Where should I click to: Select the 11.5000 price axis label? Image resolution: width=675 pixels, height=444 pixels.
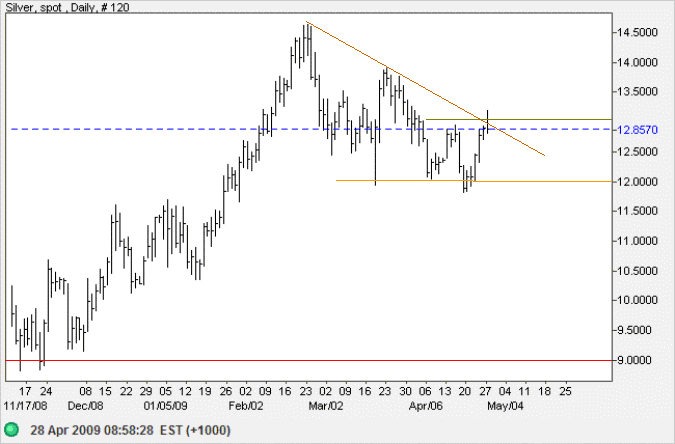click(638, 211)
